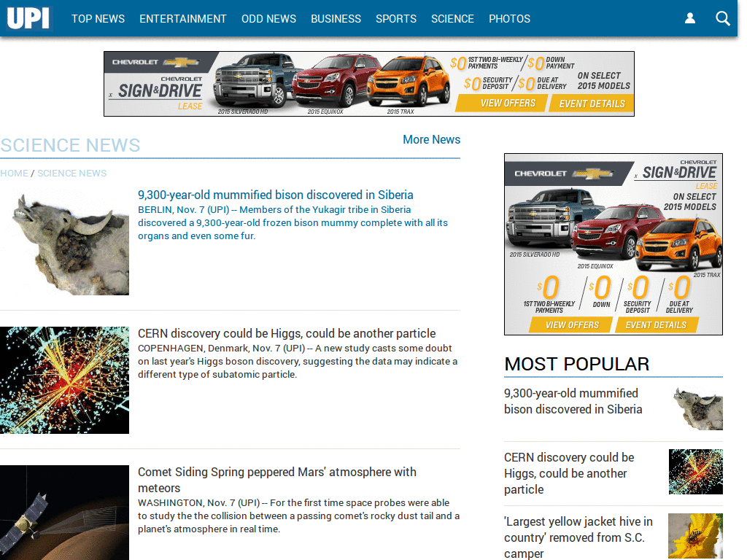747x560 pixels.
Task: Click the Most Popular heading
Action: (576, 365)
